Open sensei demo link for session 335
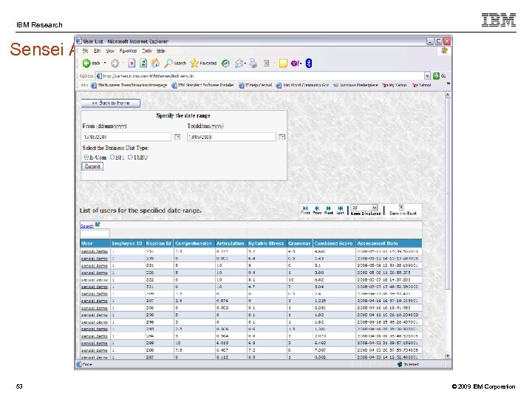 coord(95,259)
